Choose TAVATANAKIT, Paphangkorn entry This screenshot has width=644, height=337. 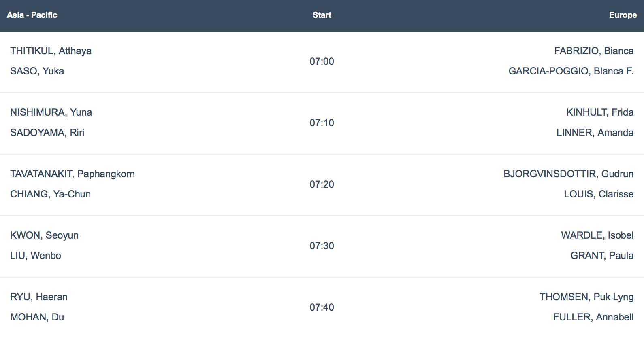(73, 174)
